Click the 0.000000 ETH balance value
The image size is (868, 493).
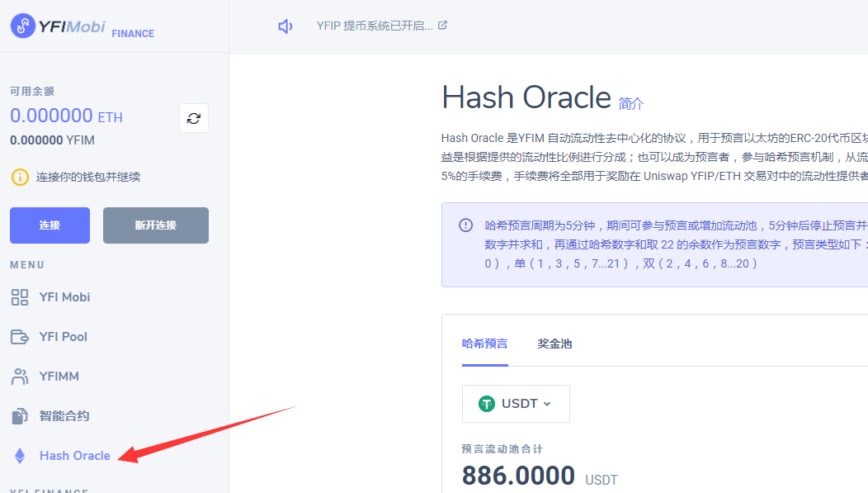(x=67, y=116)
